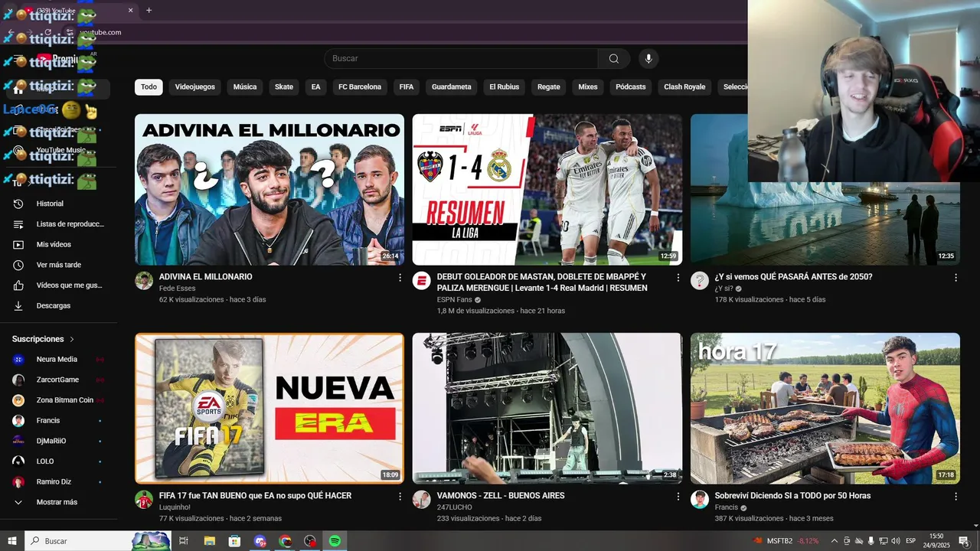The image size is (980, 551).
Task: Select the Todo filter chip
Action: (149, 87)
